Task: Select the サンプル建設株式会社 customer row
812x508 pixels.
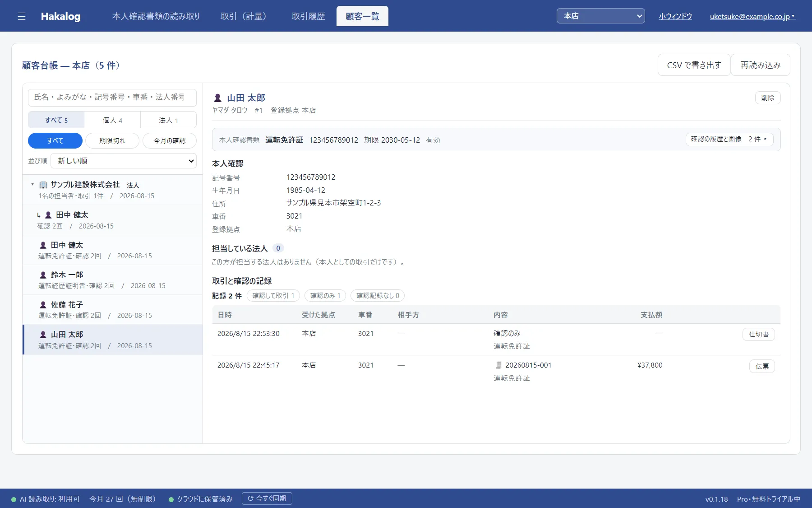Action: click(x=112, y=190)
